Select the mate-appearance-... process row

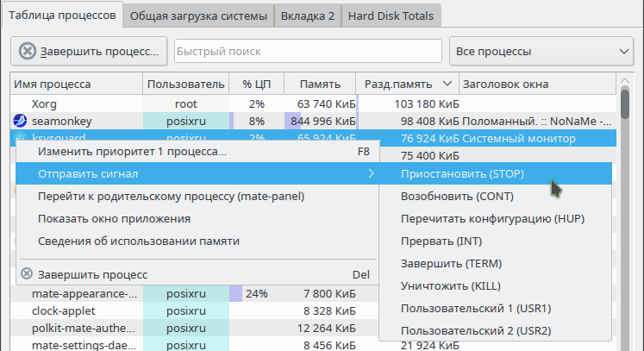point(194,293)
